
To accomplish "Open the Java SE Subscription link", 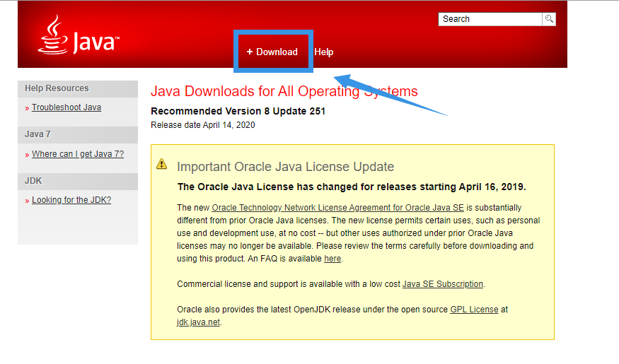I will tap(443, 284).
